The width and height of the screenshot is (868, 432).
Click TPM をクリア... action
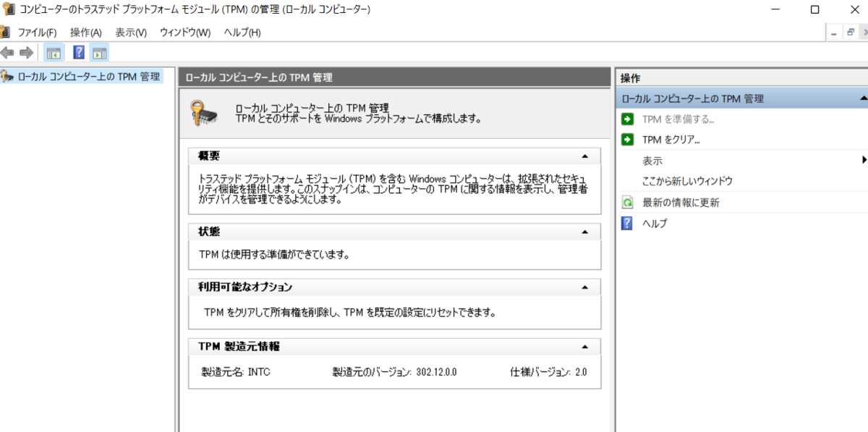tap(671, 140)
